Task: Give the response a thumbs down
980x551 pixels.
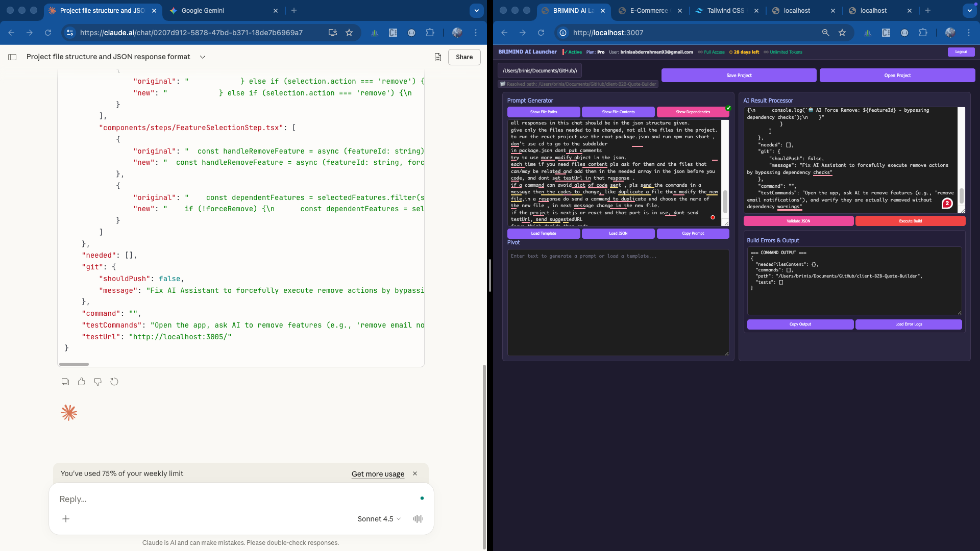Action: point(97,382)
